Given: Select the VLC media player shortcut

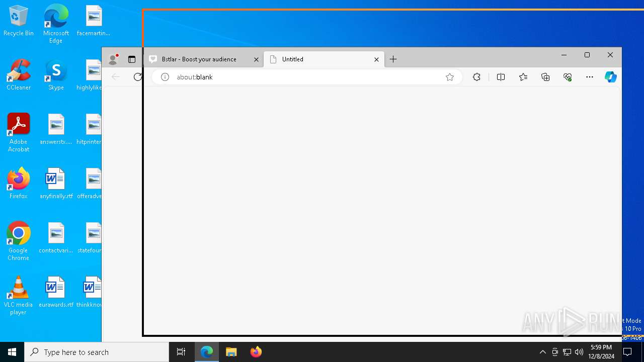Looking at the screenshot, I should (19, 296).
